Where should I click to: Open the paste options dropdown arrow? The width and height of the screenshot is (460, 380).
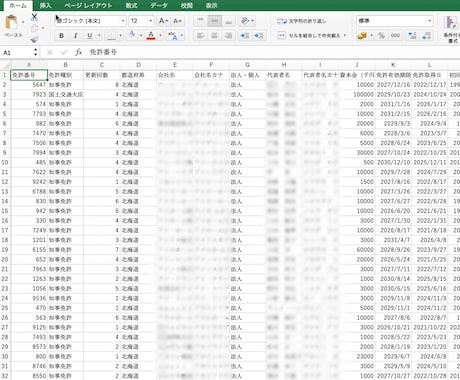(x=23, y=22)
